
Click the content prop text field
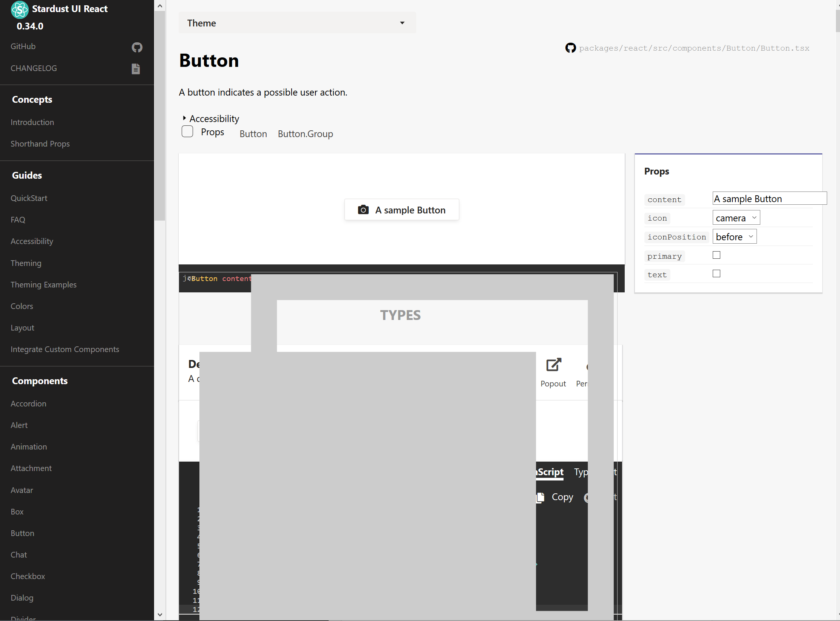click(x=769, y=199)
